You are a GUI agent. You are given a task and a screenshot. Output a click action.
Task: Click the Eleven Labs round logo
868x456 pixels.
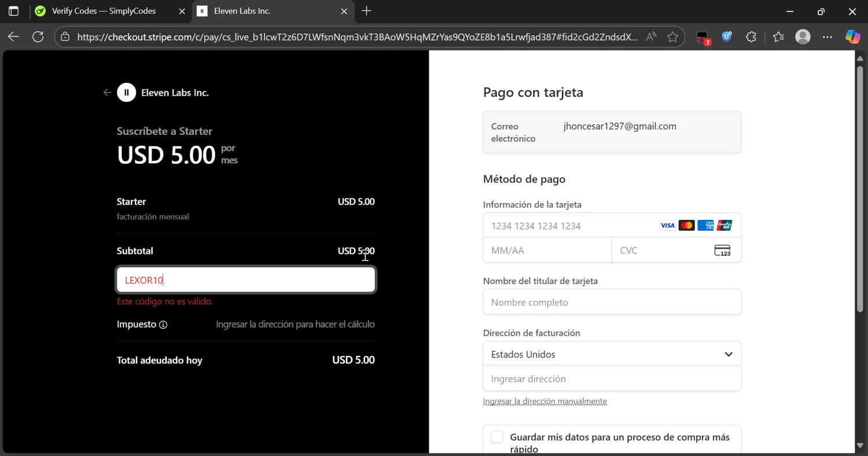coord(127,93)
